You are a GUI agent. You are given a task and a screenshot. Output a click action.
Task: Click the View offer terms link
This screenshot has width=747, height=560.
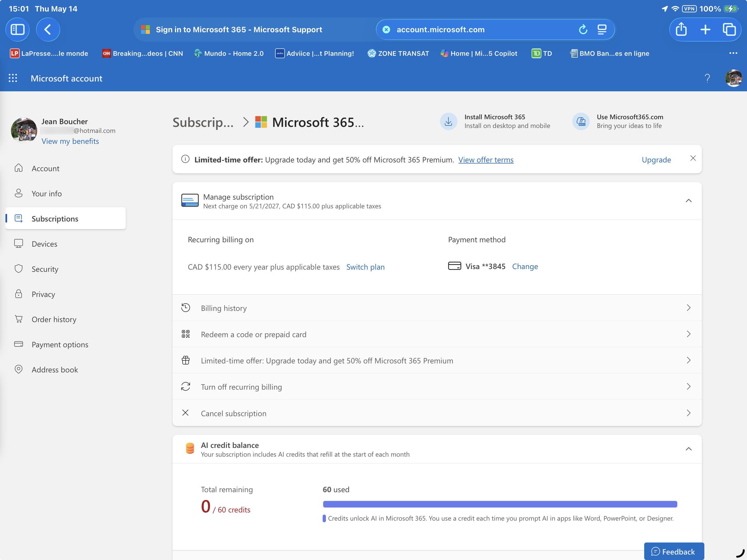(486, 160)
